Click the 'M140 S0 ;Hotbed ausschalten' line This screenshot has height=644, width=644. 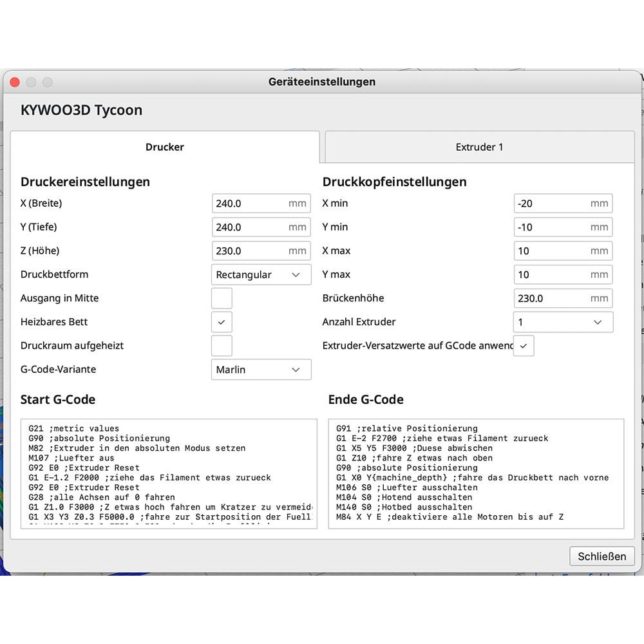pos(404,507)
